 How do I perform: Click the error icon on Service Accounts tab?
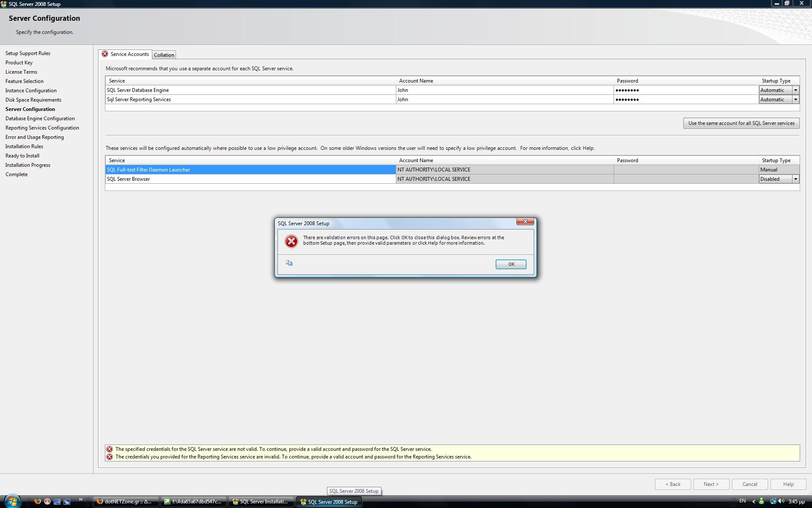pos(104,54)
